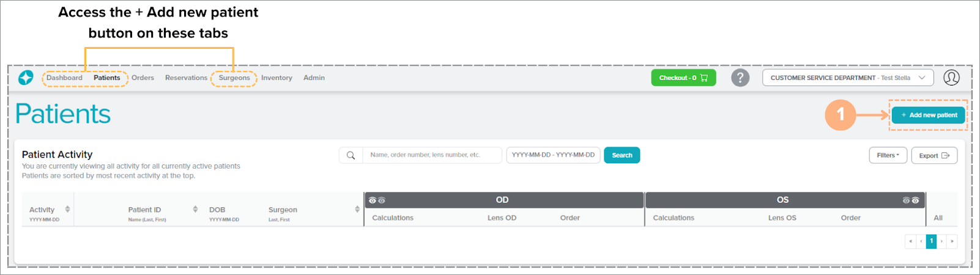The image size is (980, 275).
Task: Click the name or order number search field
Action: click(x=431, y=155)
